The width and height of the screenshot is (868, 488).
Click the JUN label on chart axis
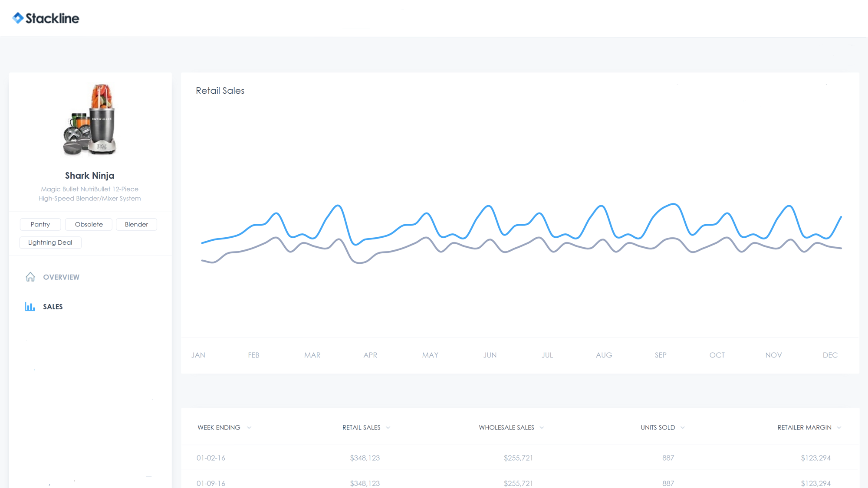pyautogui.click(x=490, y=355)
